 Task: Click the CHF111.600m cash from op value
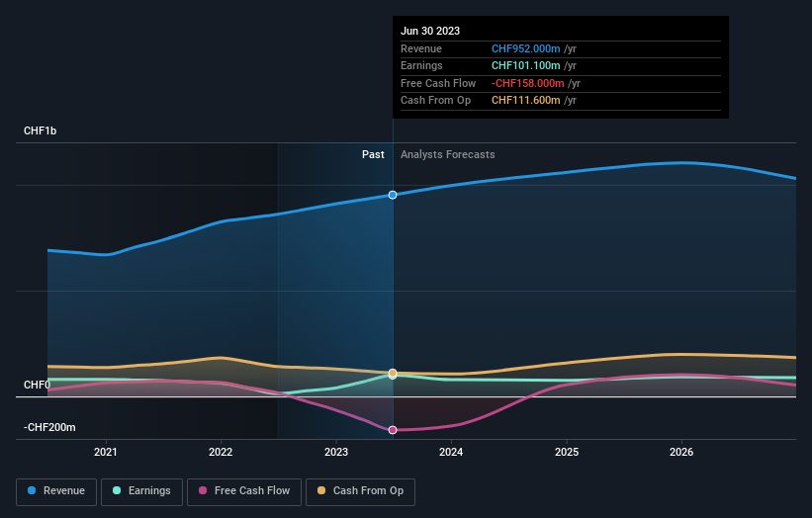tap(525, 101)
